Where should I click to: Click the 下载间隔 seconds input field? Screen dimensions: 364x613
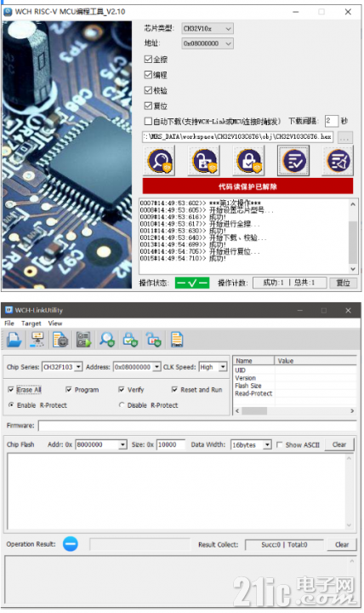point(331,121)
